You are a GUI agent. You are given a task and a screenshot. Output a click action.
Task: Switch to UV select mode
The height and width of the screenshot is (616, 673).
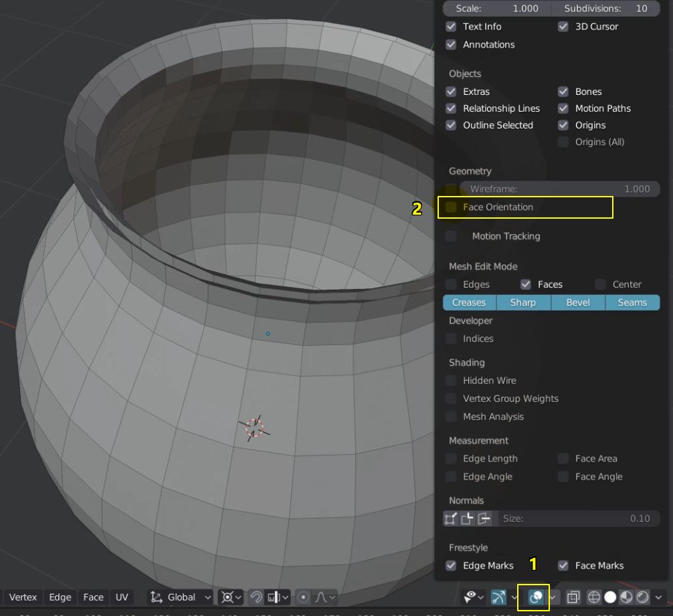[x=122, y=597]
